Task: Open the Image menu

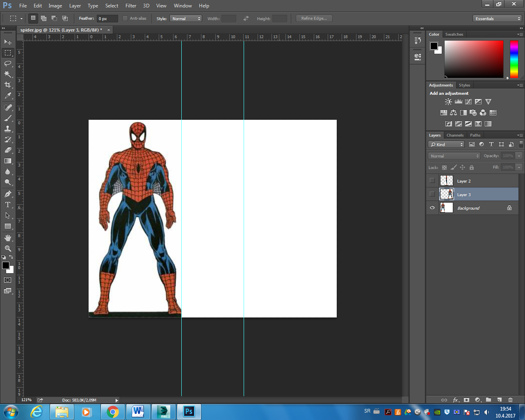Action: [55, 6]
